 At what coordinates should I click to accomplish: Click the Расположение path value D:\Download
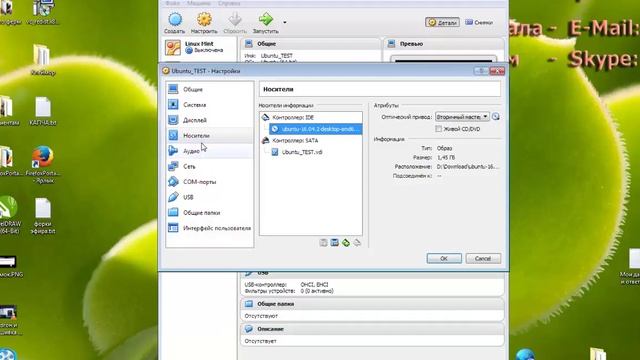point(467,167)
